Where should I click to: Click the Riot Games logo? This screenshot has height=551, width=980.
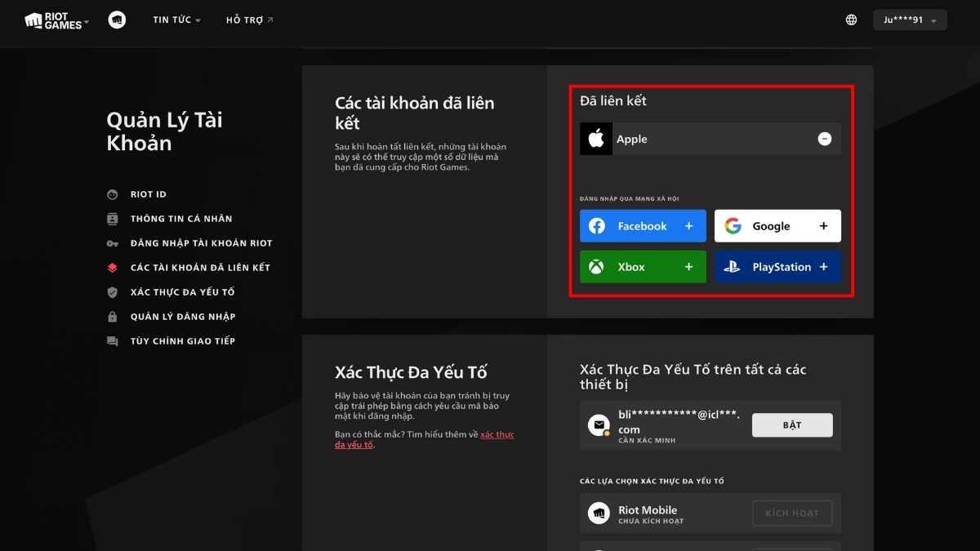(53, 20)
